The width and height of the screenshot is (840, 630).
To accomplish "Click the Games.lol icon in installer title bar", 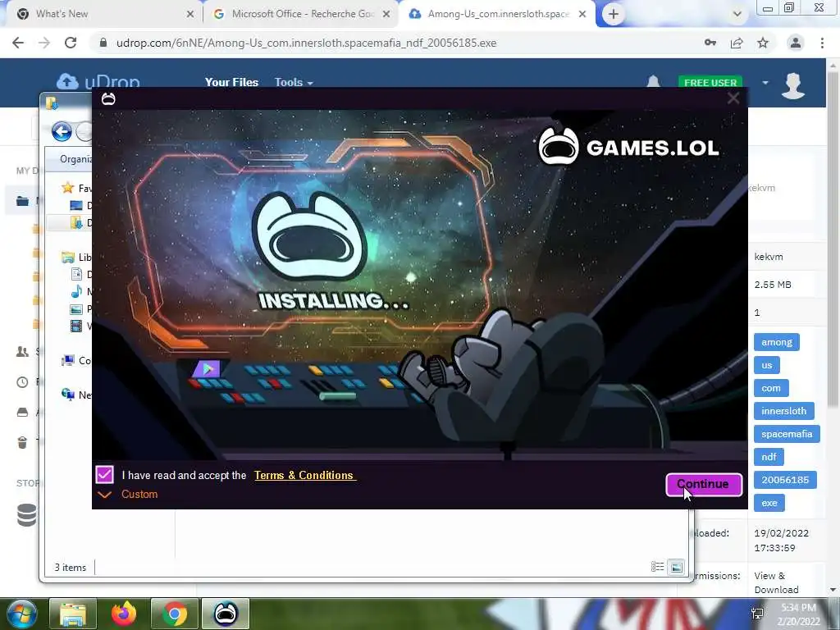I will tap(108, 98).
